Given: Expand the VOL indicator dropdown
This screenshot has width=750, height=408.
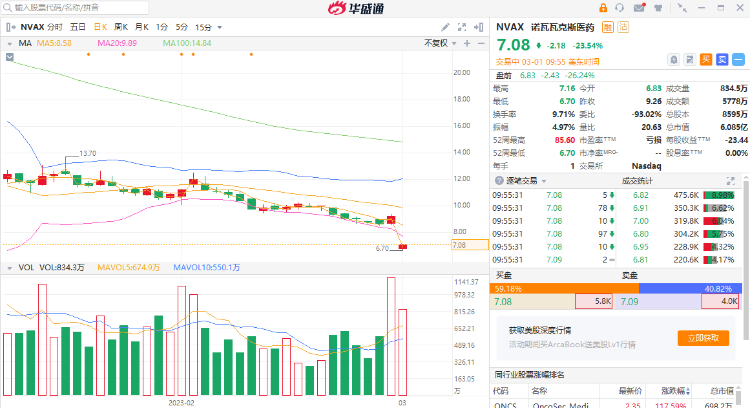Looking at the screenshot, I should click(10, 268).
